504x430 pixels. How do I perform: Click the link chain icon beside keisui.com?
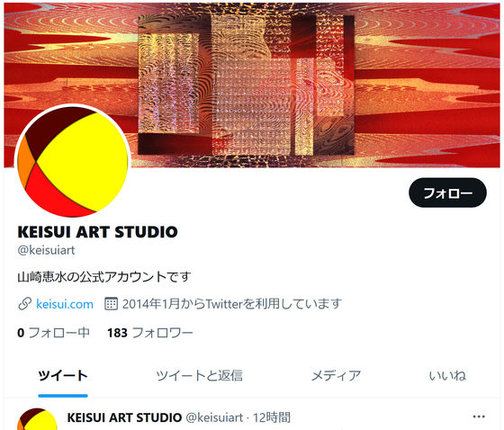pyautogui.click(x=25, y=304)
